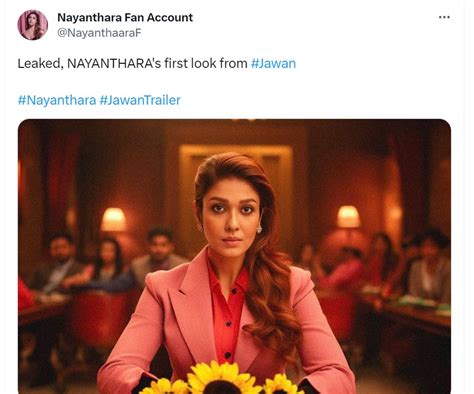Viewport: 474px width, 394px height.
Task: Open the attached photo of woman in pink blazer
Action: coord(234,256)
